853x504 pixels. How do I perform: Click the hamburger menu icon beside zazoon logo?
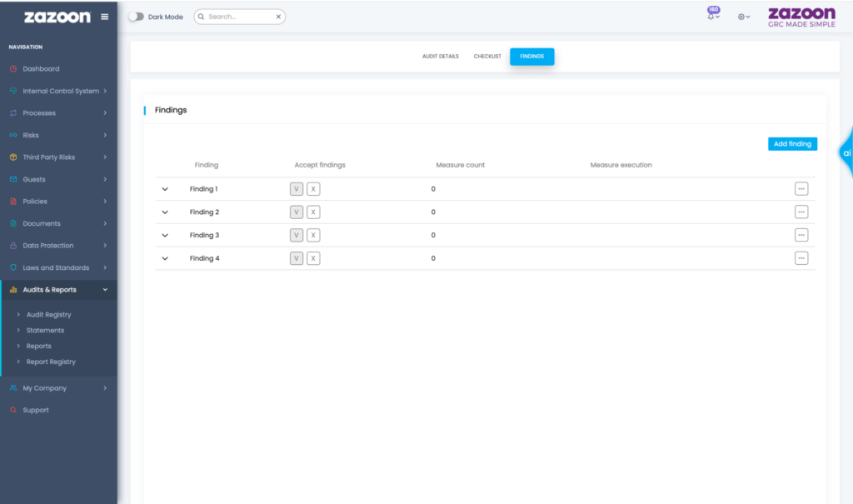click(x=104, y=17)
